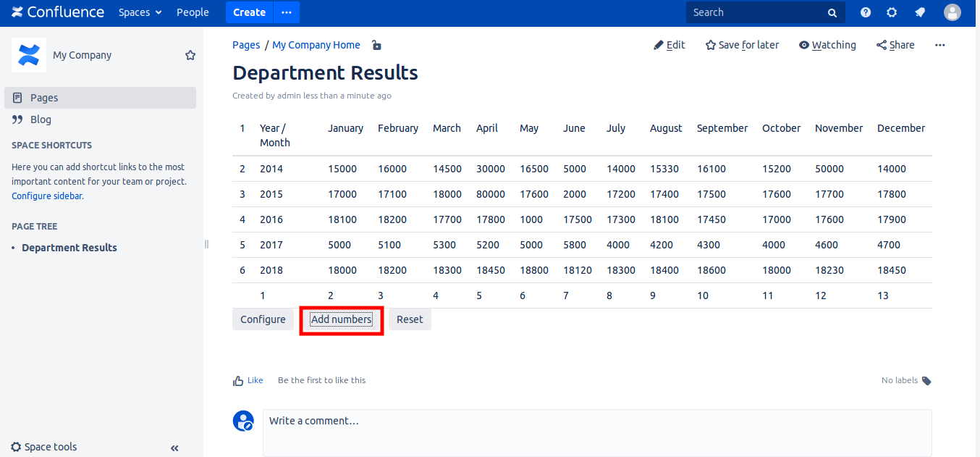Click the search magnifier icon
The image size is (980, 457).
[832, 13]
